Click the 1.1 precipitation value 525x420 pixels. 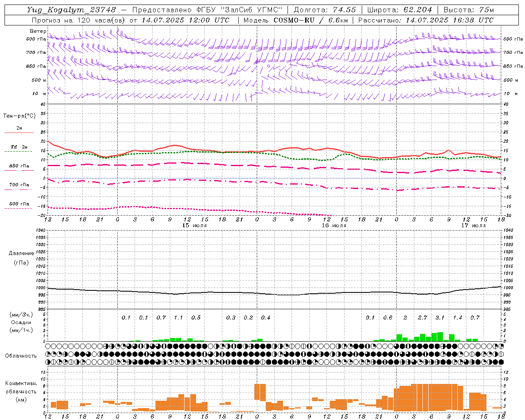[x=178, y=318]
